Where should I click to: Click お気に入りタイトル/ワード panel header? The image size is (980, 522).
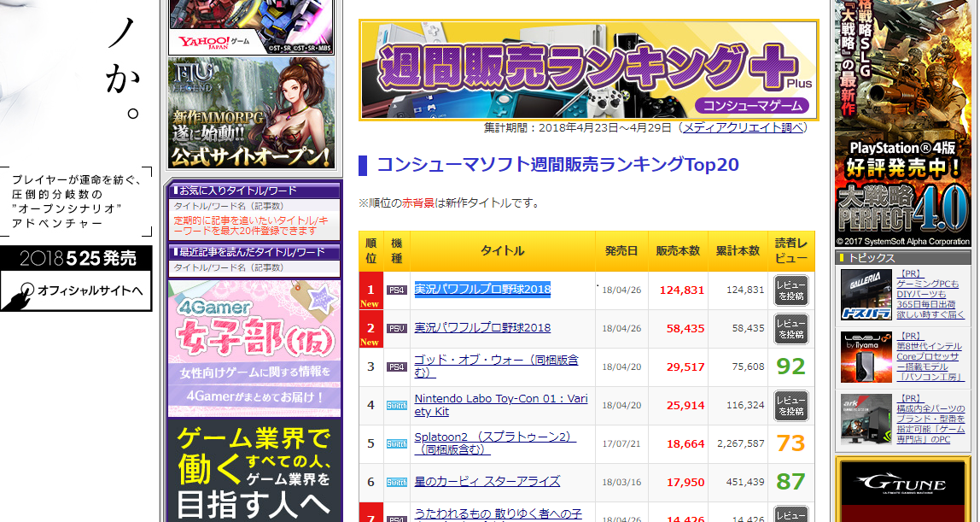(254, 191)
